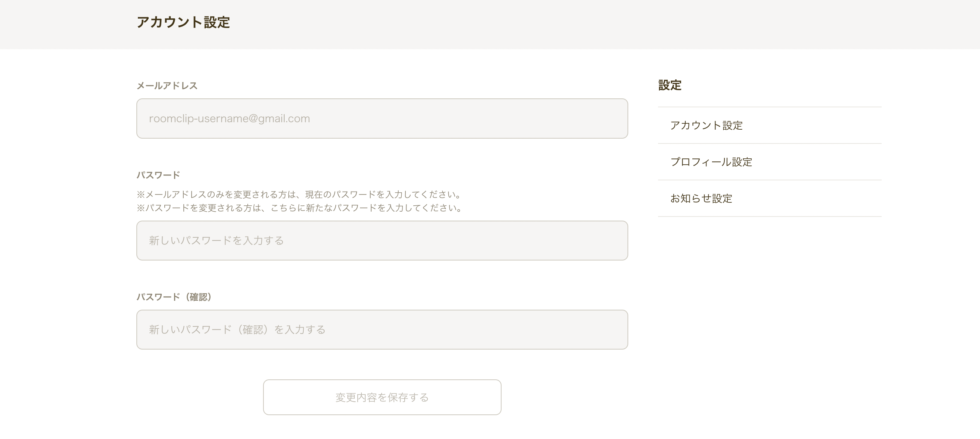Screen dimensions: 980x439
Task: Click the note about changing only email address
Action: [298, 195]
